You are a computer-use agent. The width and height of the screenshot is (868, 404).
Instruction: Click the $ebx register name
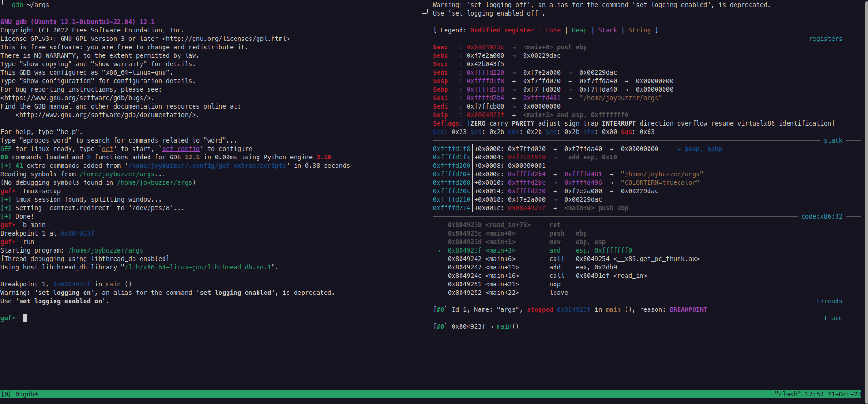pos(440,55)
